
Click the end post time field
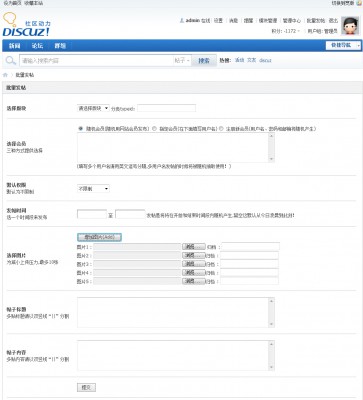click(130, 214)
